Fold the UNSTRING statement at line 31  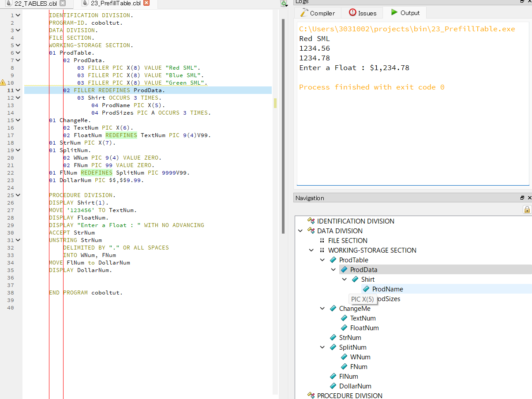click(x=18, y=240)
